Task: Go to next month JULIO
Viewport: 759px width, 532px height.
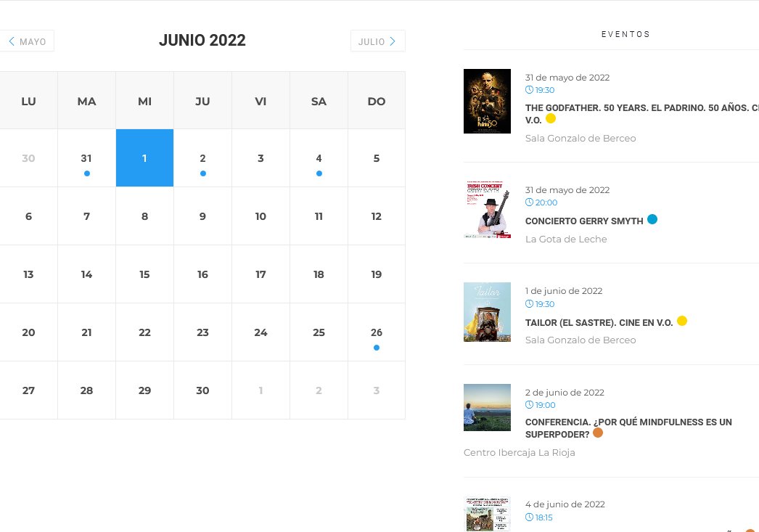Action: pyautogui.click(x=377, y=41)
